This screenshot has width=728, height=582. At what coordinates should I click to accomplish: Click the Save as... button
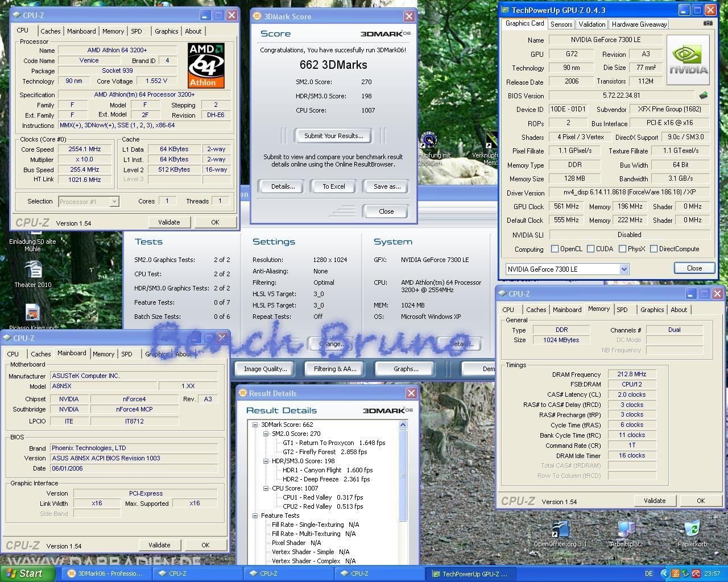point(387,186)
